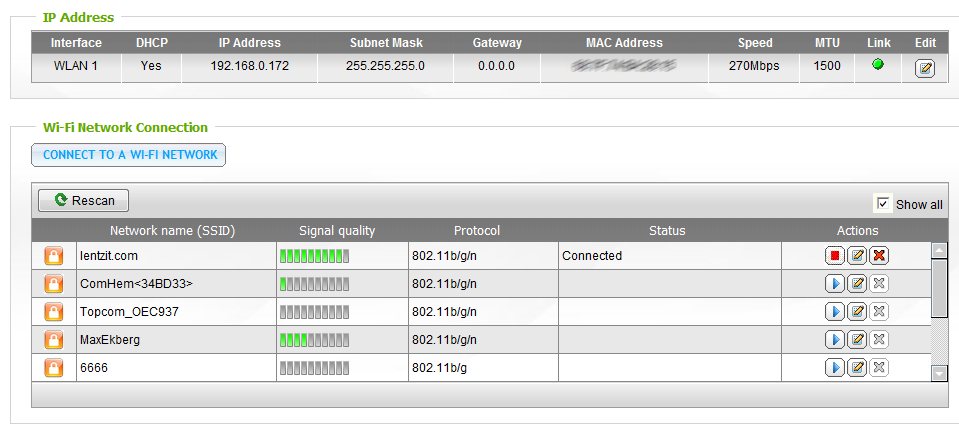Stop the lentzit.com connection
The width and height of the screenshot is (959, 435).
835,256
